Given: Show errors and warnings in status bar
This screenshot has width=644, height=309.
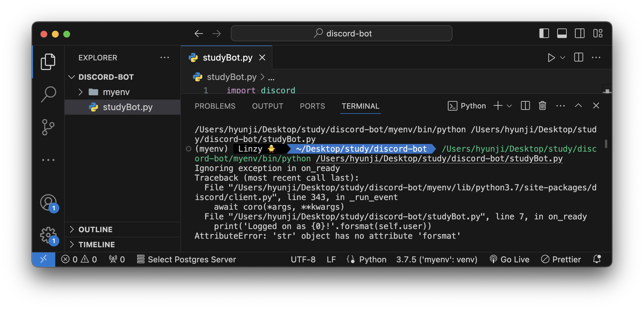Looking at the screenshot, I should [79, 259].
